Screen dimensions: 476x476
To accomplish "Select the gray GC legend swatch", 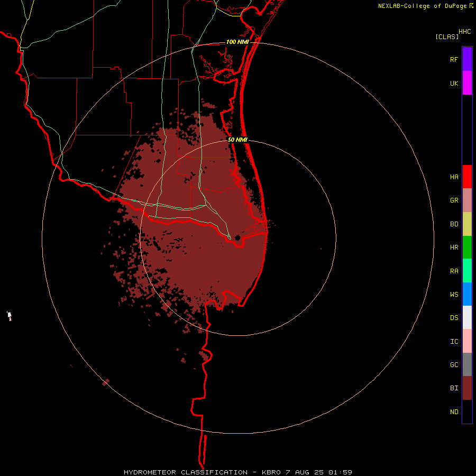I will click(467, 364).
